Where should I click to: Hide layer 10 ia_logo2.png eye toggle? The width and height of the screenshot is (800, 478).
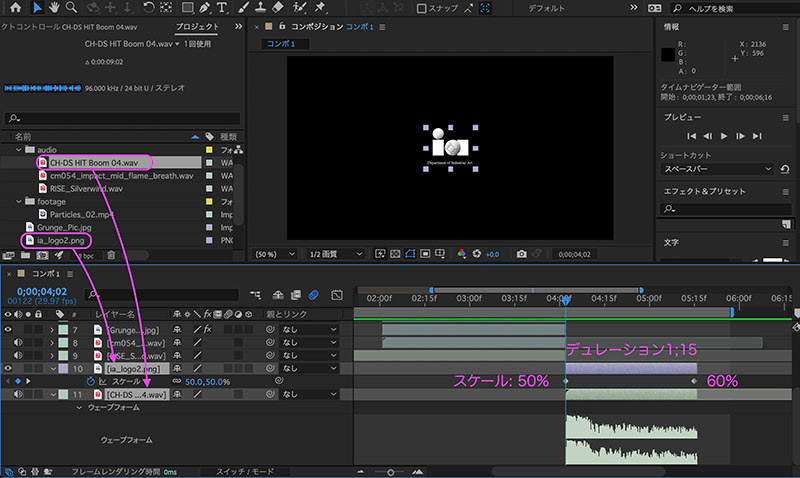click(8, 368)
